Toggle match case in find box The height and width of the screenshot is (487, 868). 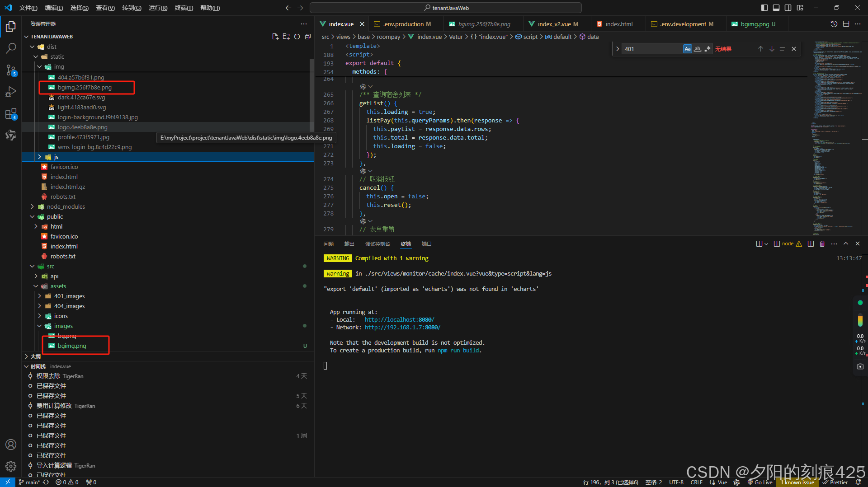(688, 49)
